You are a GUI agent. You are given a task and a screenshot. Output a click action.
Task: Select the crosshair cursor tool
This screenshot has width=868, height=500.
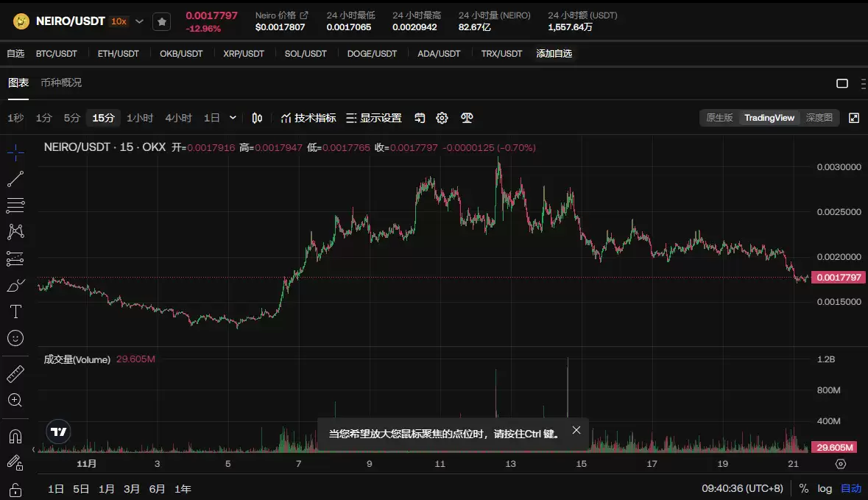15,152
